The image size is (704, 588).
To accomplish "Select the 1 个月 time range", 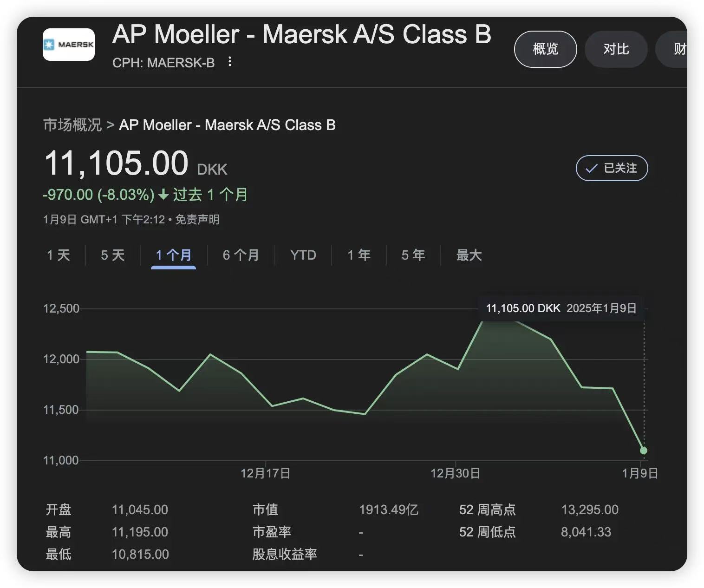I will [x=173, y=255].
